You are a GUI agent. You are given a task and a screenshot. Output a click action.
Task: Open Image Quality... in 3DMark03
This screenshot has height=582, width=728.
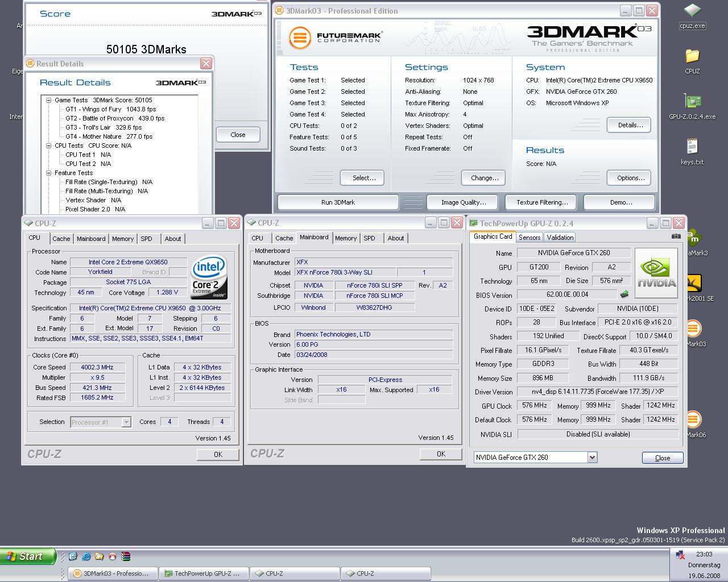pos(464,202)
